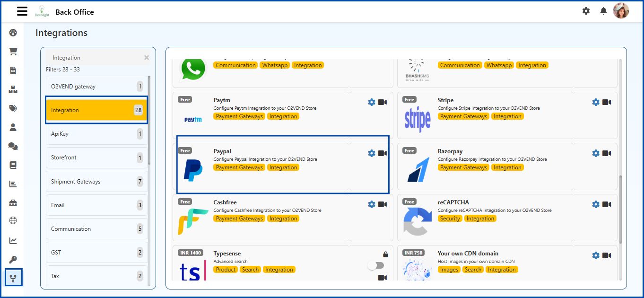Click the Decolight profile avatar picture
The width and height of the screenshot is (644, 298).
click(621, 10)
